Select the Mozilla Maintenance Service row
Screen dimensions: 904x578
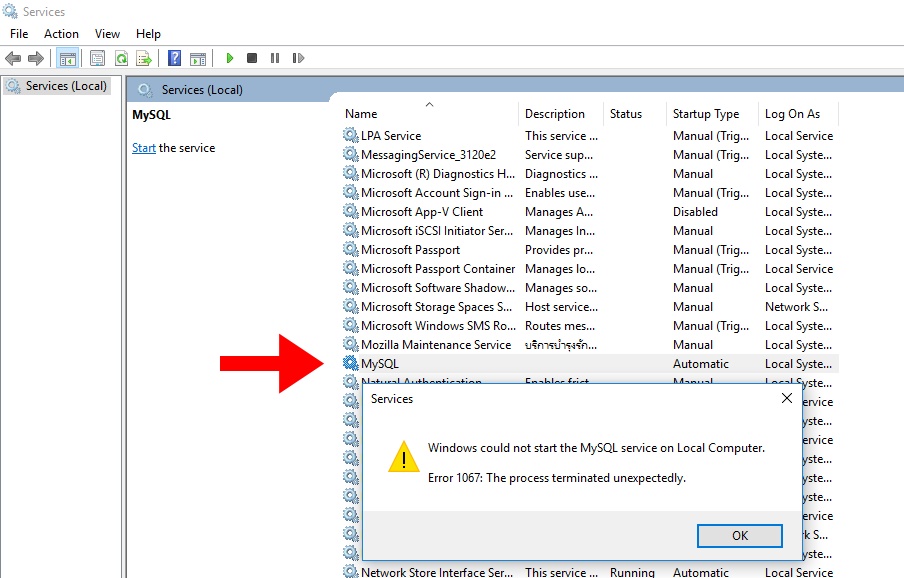click(x=590, y=345)
